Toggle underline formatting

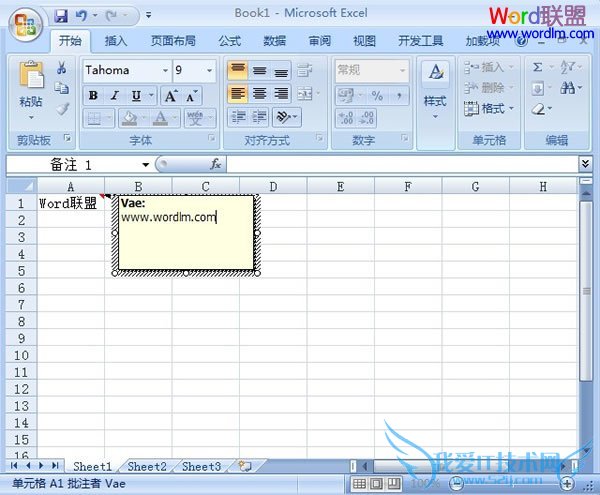click(x=136, y=96)
